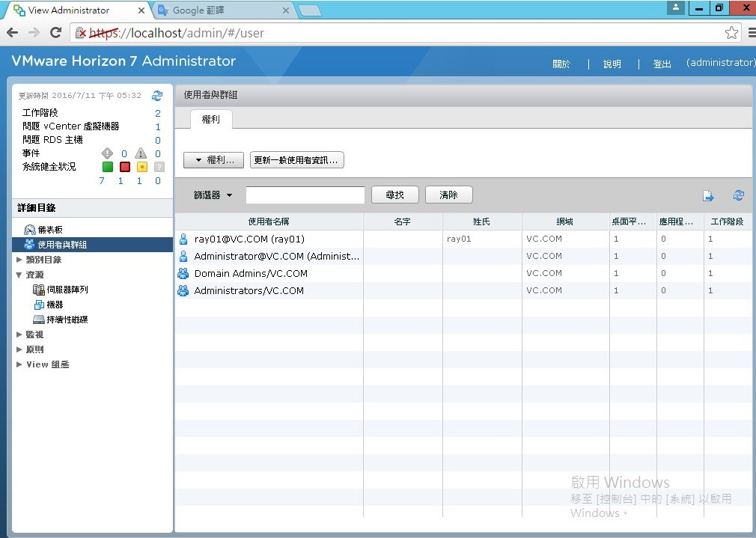This screenshot has width=756, height=538.
Task: Expand the 類別目錄 tree node
Action: click(19, 260)
